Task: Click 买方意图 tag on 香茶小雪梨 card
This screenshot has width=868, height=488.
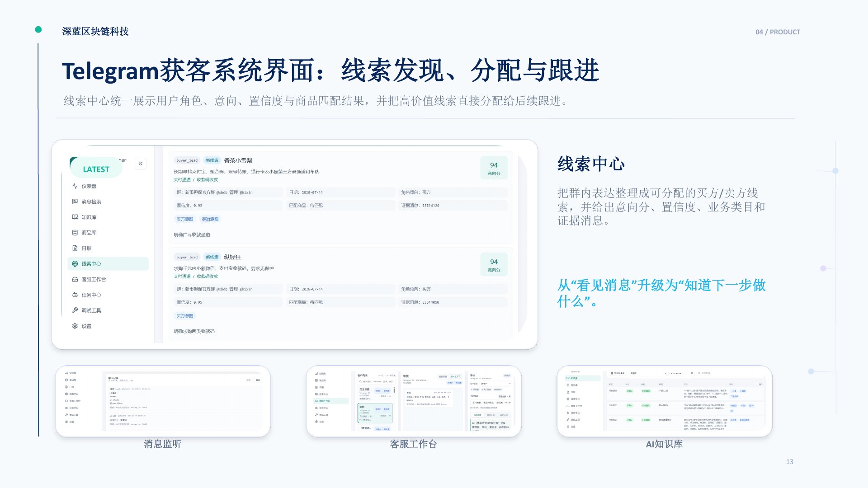Action: (185, 219)
